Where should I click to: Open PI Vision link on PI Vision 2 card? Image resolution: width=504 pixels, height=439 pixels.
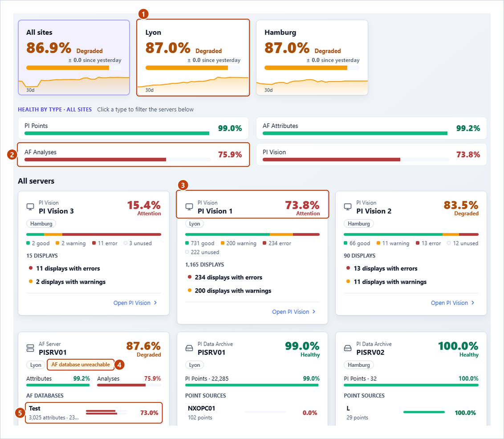(x=452, y=303)
